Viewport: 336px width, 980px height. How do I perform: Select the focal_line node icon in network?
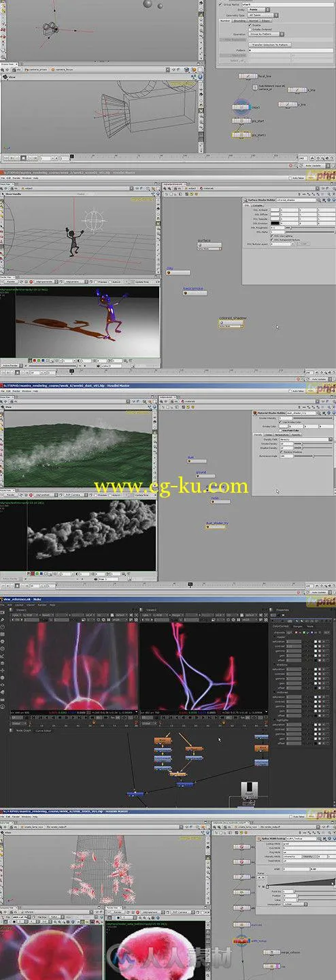pos(248,76)
